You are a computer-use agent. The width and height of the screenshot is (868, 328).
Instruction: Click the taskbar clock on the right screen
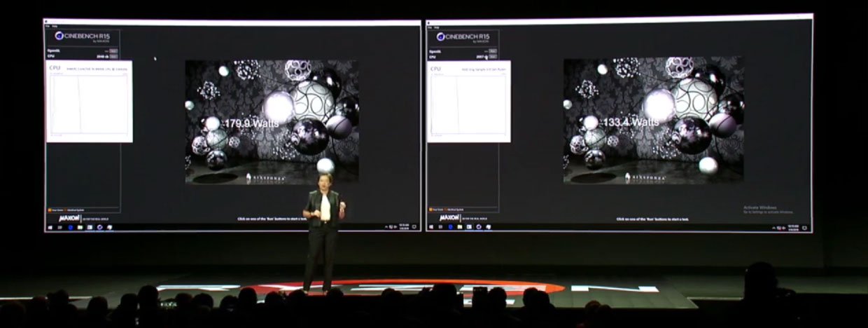793,228
